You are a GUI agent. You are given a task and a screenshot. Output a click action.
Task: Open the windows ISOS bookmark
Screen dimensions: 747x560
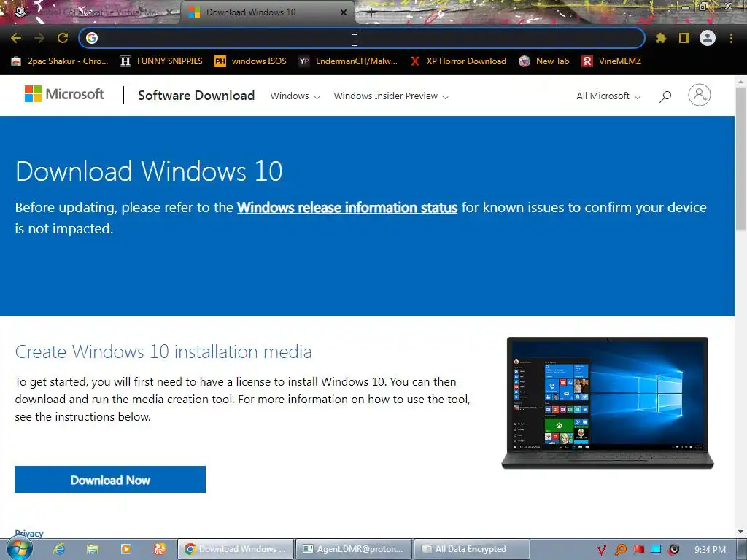[x=251, y=61]
